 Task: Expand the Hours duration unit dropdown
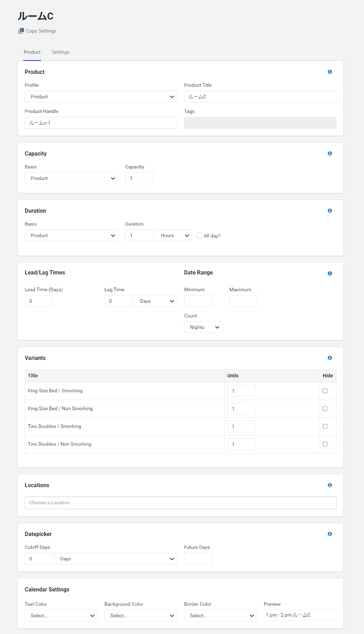pos(173,236)
